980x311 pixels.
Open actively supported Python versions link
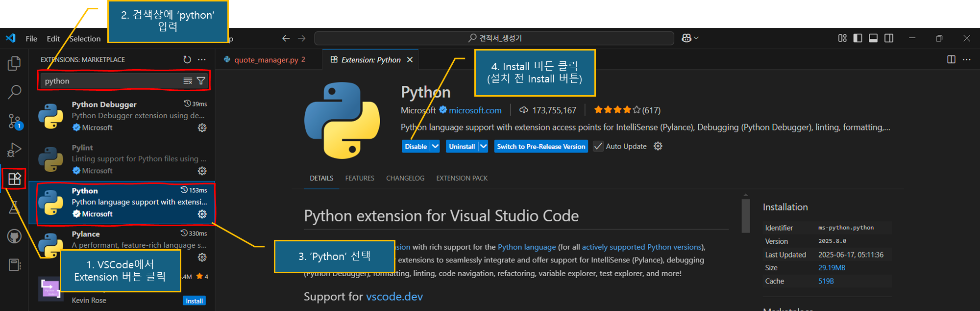[642, 247]
